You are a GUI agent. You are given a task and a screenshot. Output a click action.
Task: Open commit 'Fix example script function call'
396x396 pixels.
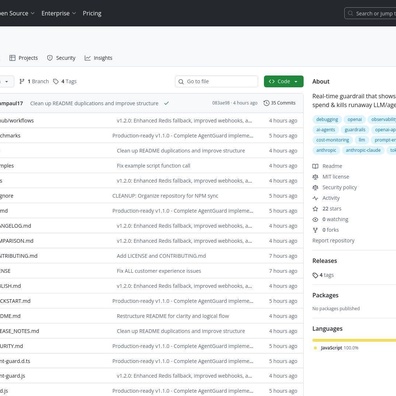point(153,166)
